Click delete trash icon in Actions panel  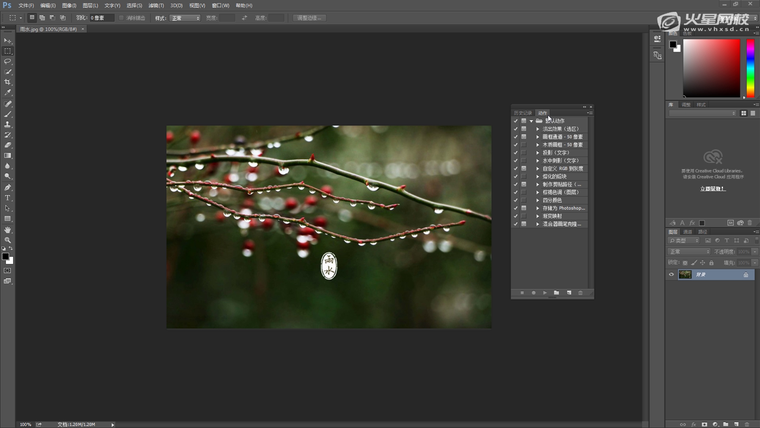pyautogui.click(x=582, y=293)
